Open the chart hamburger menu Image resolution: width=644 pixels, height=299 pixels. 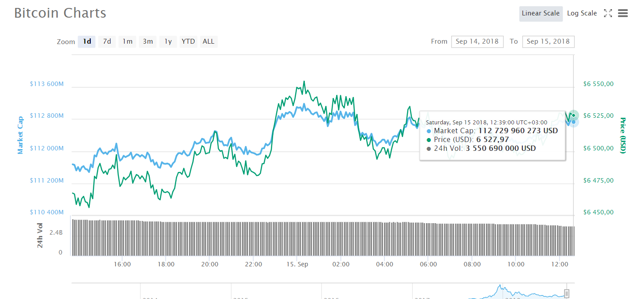(x=622, y=13)
